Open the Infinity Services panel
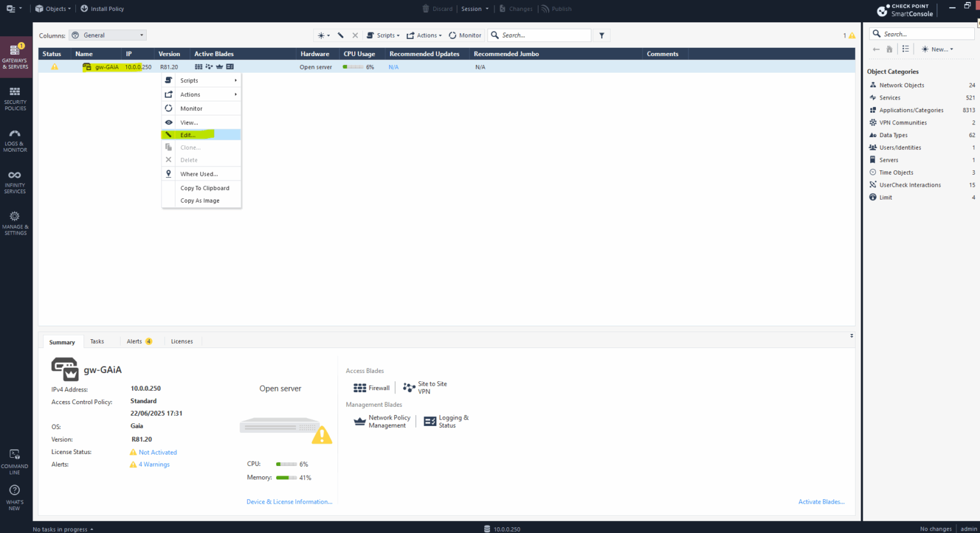Image resolution: width=980 pixels, height=533 pixels. pos(15,182)
